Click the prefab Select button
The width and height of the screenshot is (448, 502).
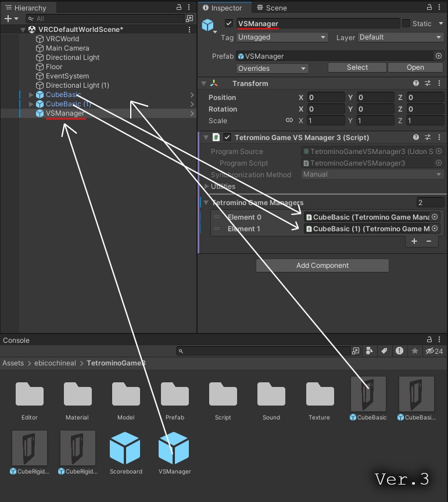click(357, 67)
